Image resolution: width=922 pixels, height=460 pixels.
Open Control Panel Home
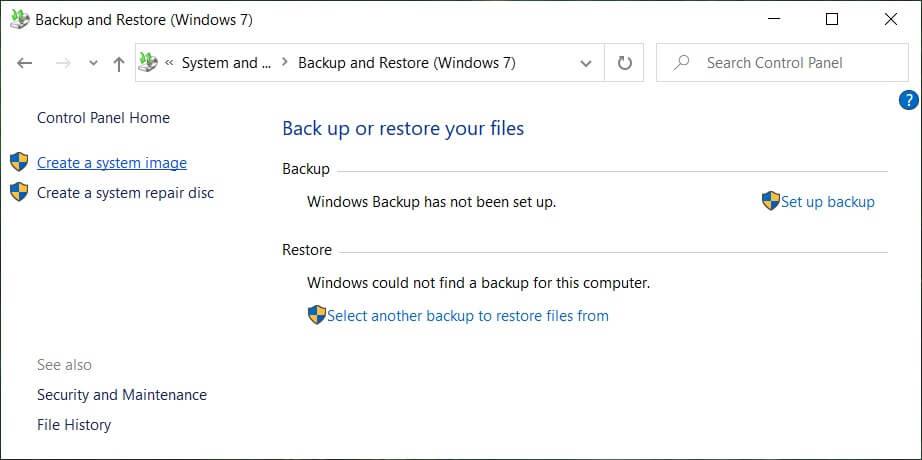[x=103, y=118]
